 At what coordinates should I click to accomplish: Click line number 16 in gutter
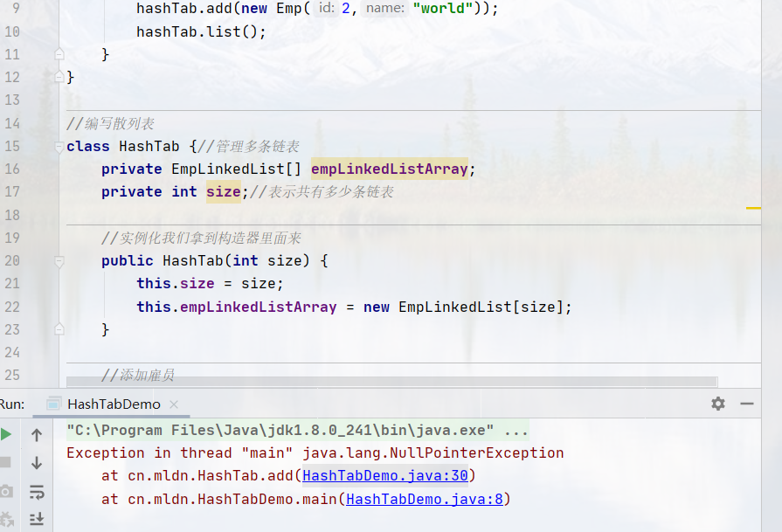coord(12,169)
